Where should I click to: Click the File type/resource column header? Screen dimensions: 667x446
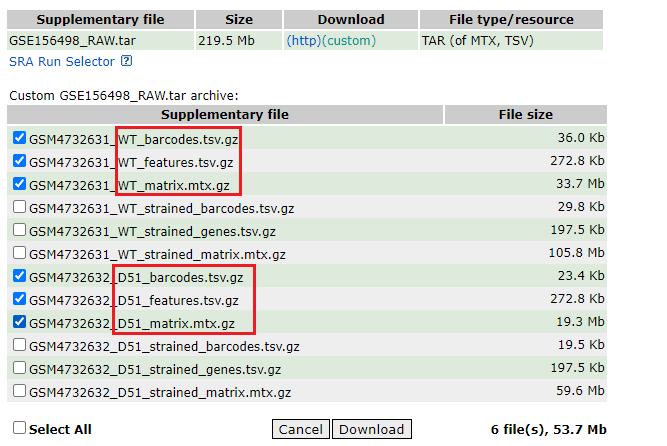click(x=511, y=20)
